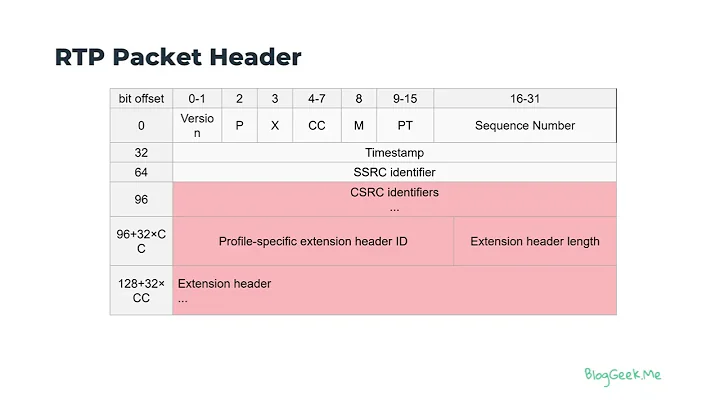Viewport: 720px width, 404px height.
Task: Click the Extension header length cell
Action: click(535, 241)
